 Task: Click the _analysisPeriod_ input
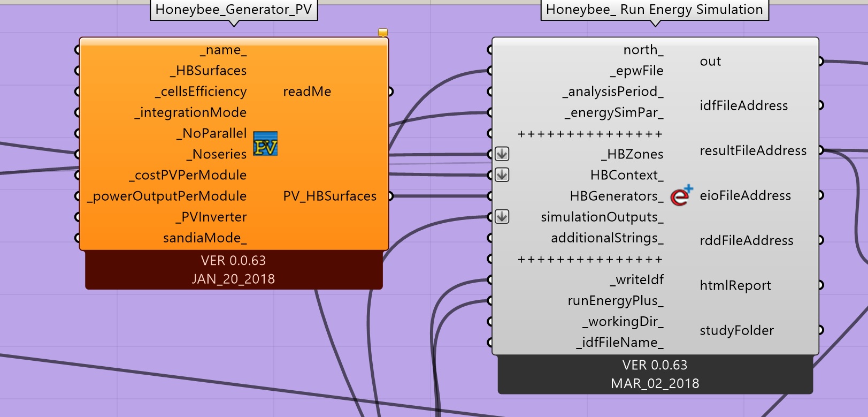[613, 92]
